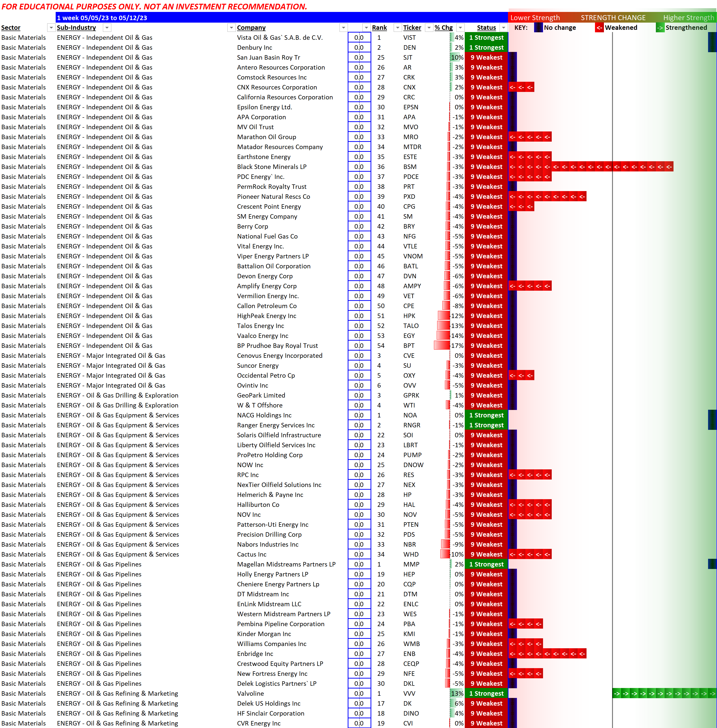This screenshot has width=717, height=728.
Task: Click the dark No change key icon
Action: click(x=538, y=28)
